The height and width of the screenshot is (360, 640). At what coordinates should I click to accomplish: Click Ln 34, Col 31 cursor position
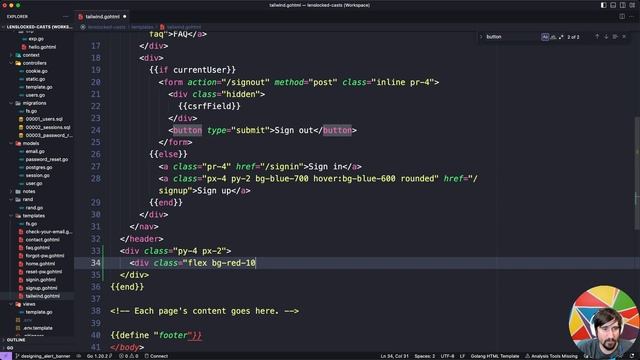point(394,356)
